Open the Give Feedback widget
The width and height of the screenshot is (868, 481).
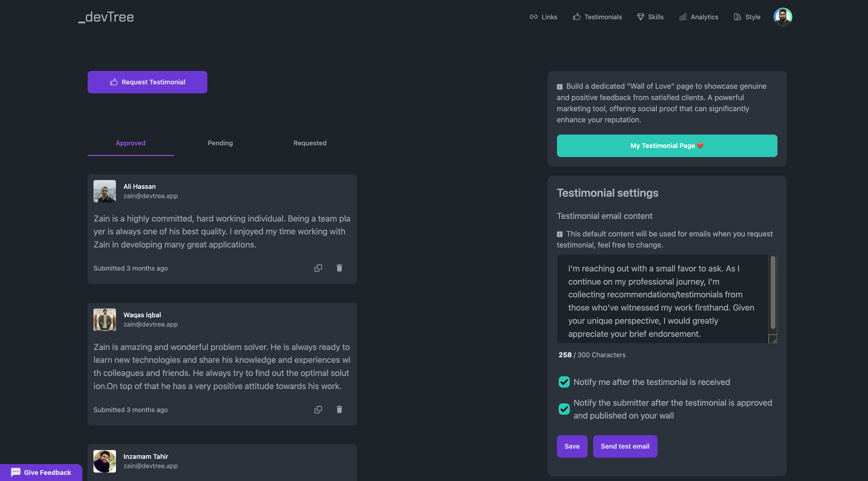(x=41, y=472)
